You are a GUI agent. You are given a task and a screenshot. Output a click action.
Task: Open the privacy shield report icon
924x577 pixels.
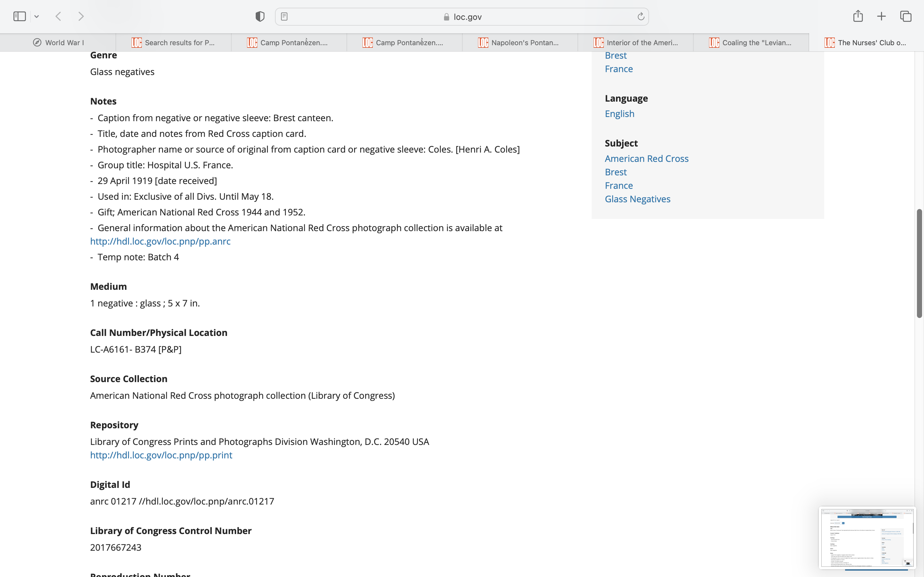[260, 16]
